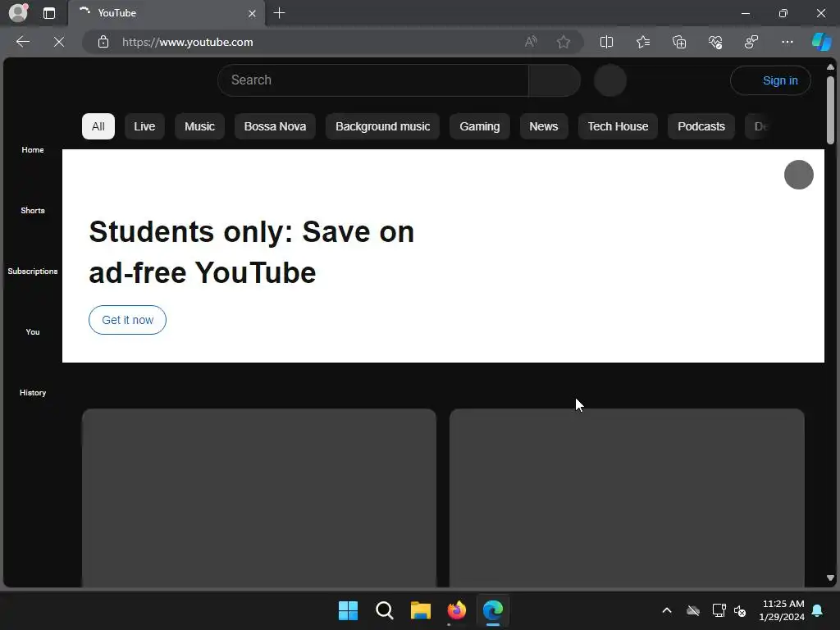
Task: Go back to the previous page
Action: 22,42
